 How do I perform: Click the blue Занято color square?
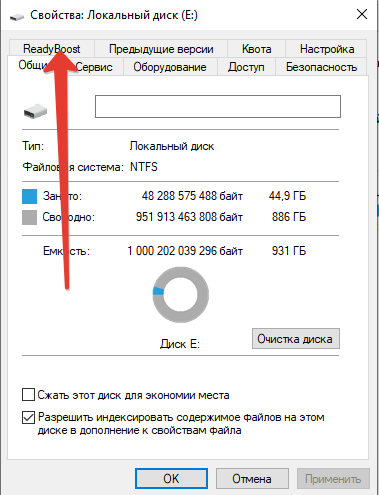(29, 196)
